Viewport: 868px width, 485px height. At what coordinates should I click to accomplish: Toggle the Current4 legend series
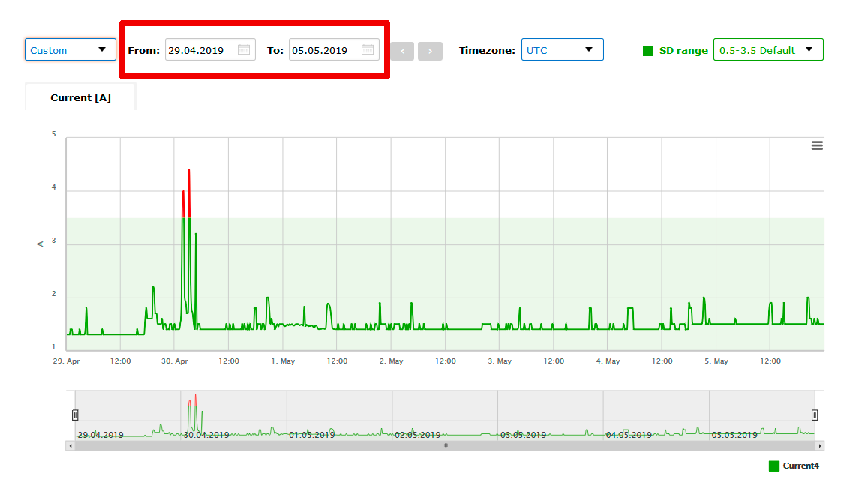point(800,466)
